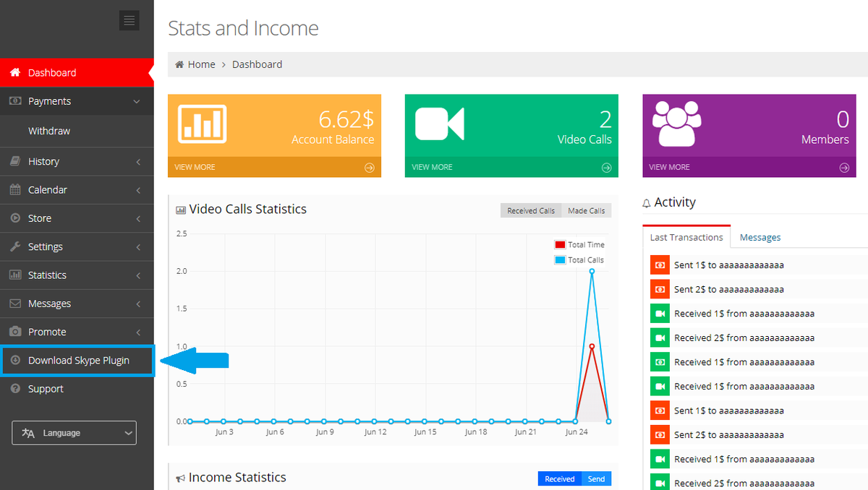This screenshot has width=868, height=490.
Task: Expand the Settings submenu chevron
Action: (138, 247)
